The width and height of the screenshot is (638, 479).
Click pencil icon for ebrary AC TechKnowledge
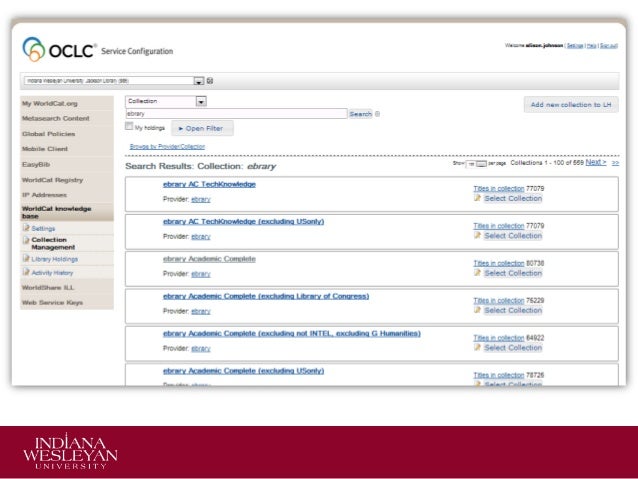point(477,198)
